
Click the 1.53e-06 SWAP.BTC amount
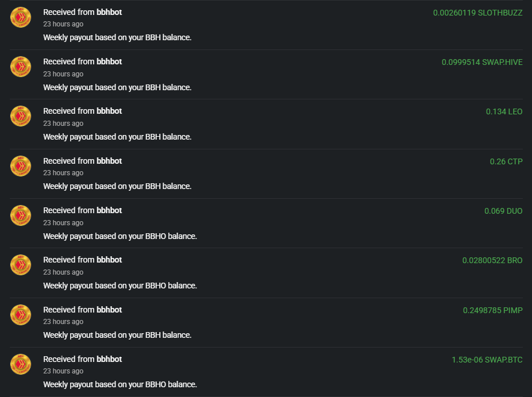pyautogui.click(x=487, y=360)
